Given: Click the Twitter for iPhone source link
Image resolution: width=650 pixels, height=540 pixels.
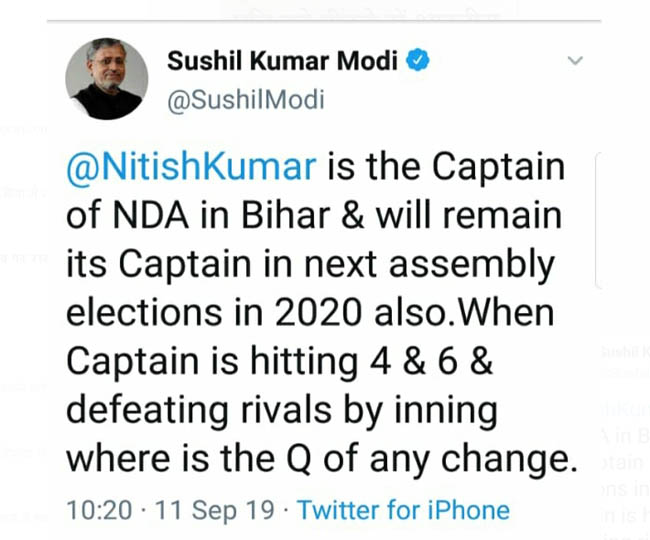Looking at the screenshot, I should click(403, 510).
